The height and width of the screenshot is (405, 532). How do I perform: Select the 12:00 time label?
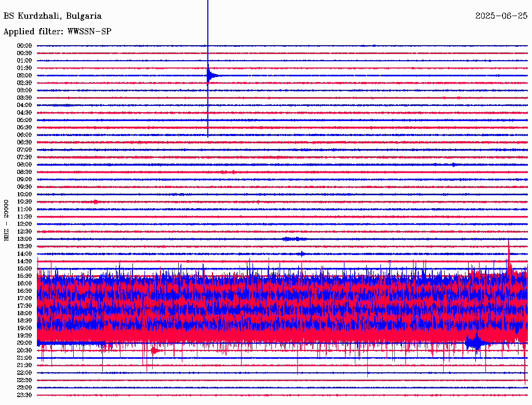point(24,224)
